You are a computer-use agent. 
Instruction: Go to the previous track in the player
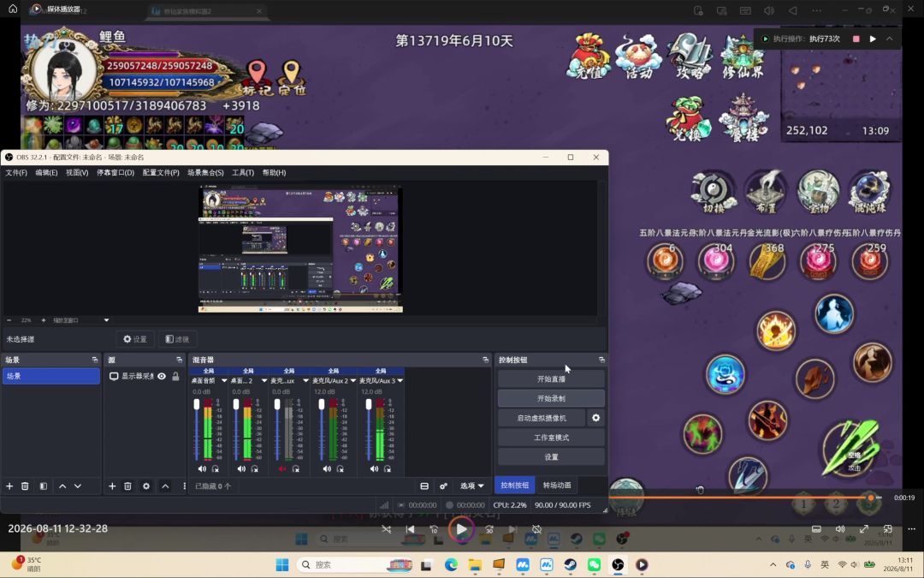pos(410,529)
